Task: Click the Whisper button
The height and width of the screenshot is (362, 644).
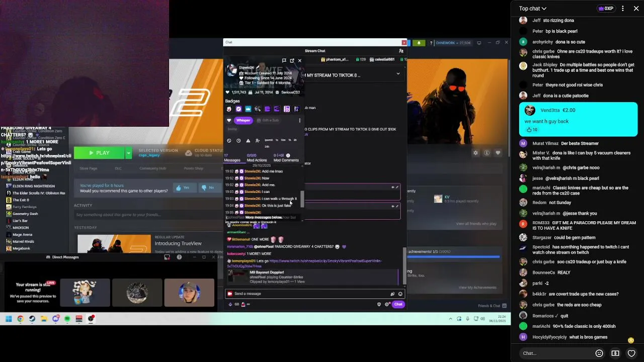Action: click(x=243, y=120)
